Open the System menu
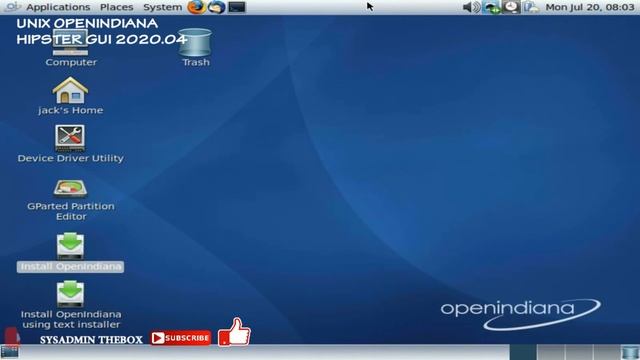This screenshot has height=360, width=640. (162, 7)
